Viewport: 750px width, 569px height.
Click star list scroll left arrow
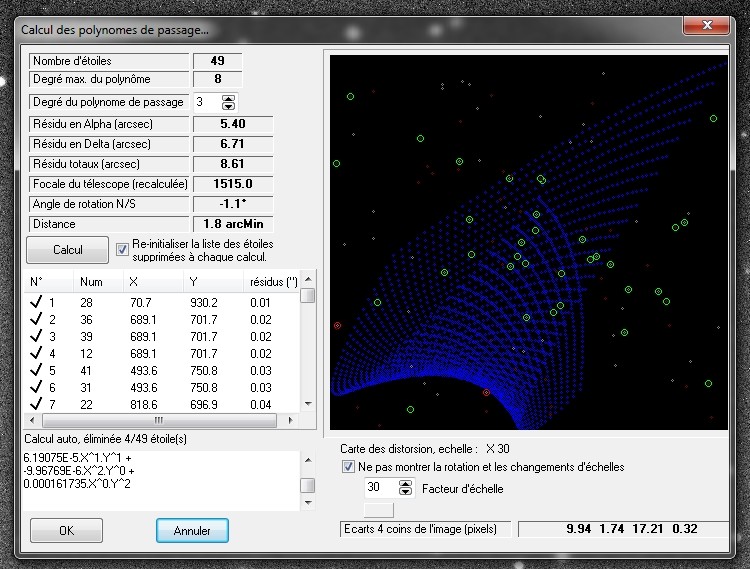(x=32, y=420)
